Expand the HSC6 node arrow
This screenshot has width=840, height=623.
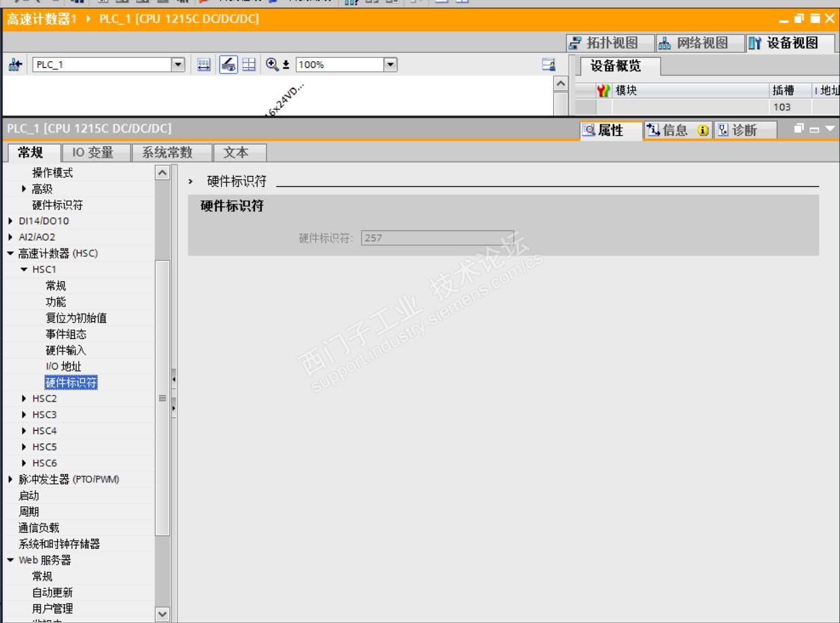coord(25,463)
